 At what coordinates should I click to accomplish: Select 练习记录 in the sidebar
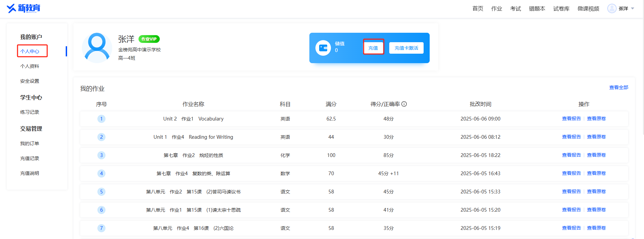[x=30, y=112]
